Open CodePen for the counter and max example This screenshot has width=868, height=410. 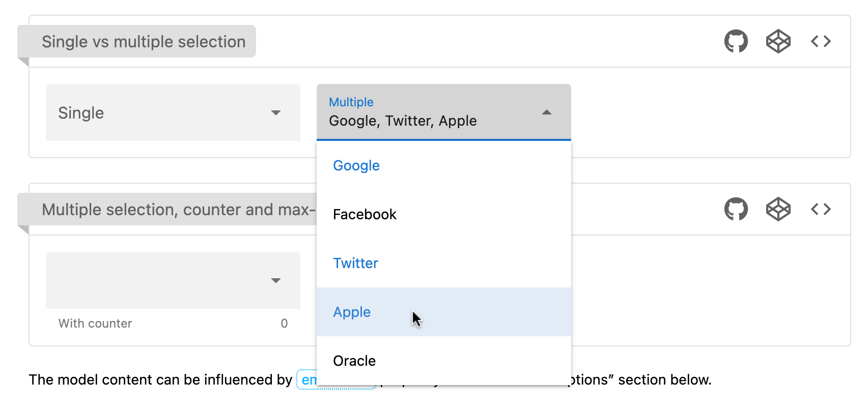778,209
